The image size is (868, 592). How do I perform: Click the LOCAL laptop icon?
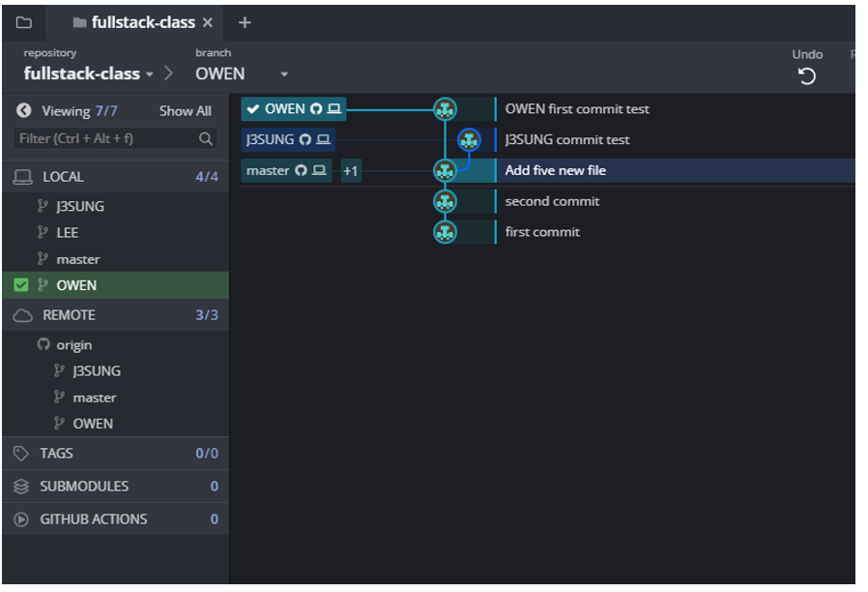point(22,177)
